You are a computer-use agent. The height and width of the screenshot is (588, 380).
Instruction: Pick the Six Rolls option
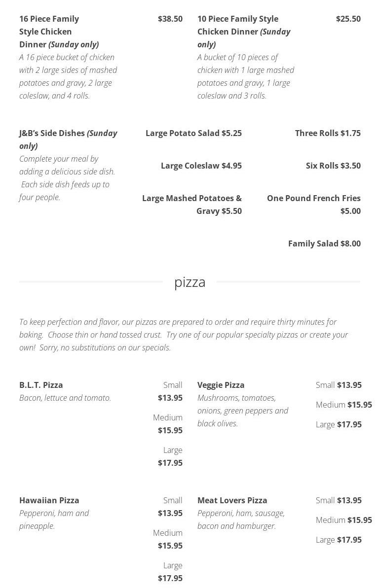pyautogui.click(x=333, y=166)
